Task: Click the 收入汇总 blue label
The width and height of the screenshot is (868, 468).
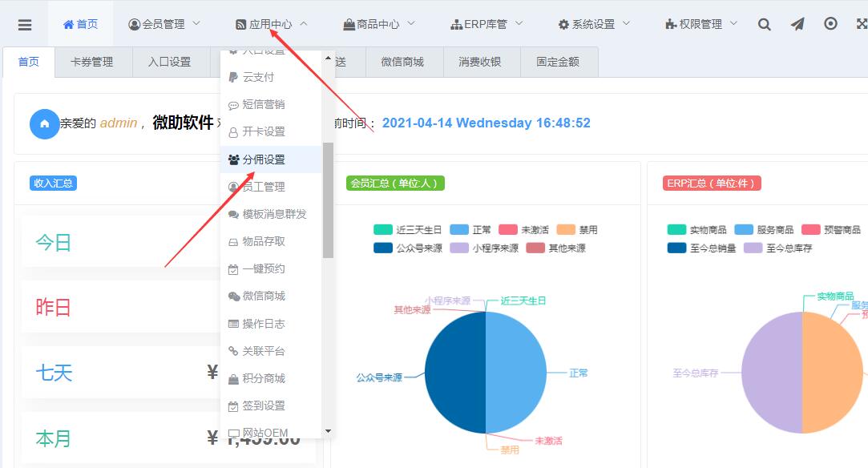Action: 53,183
